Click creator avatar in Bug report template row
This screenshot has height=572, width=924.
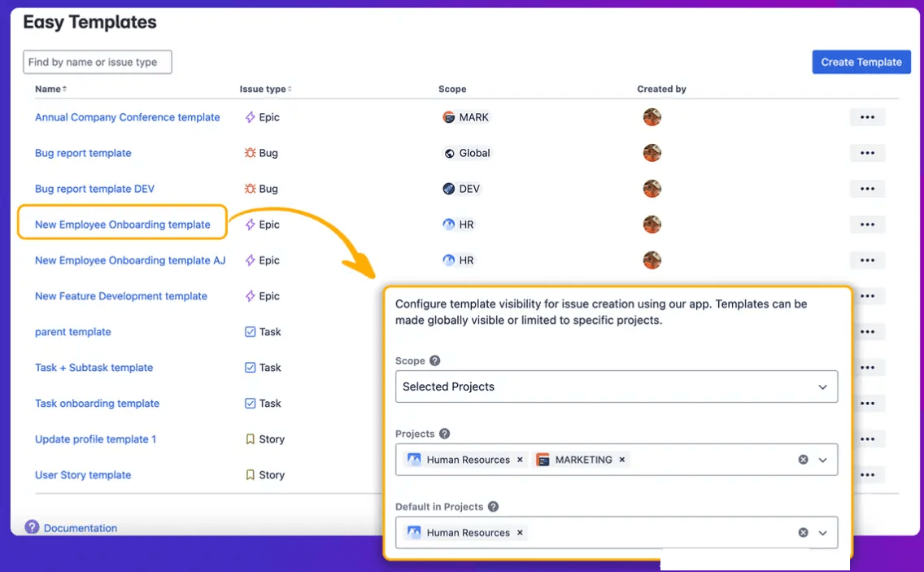point(652,153)
